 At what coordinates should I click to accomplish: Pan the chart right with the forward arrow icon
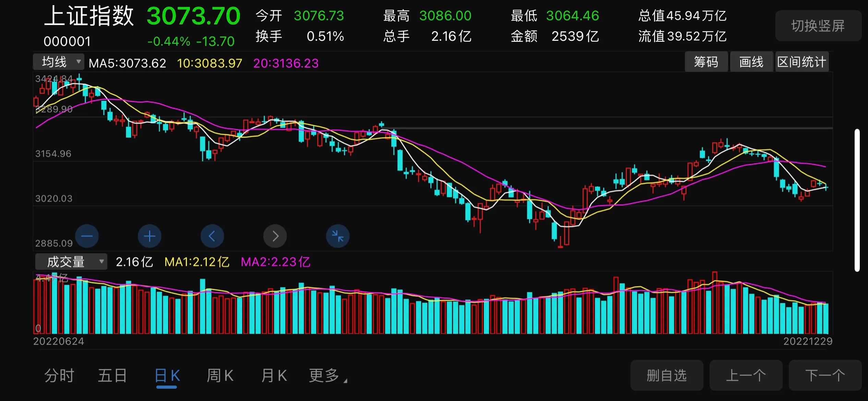point(275,236)
